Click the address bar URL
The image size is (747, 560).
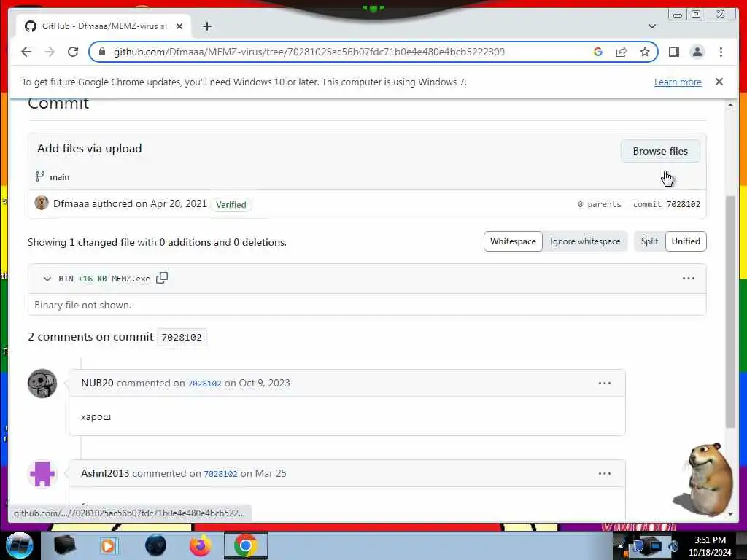click(309, 52)
